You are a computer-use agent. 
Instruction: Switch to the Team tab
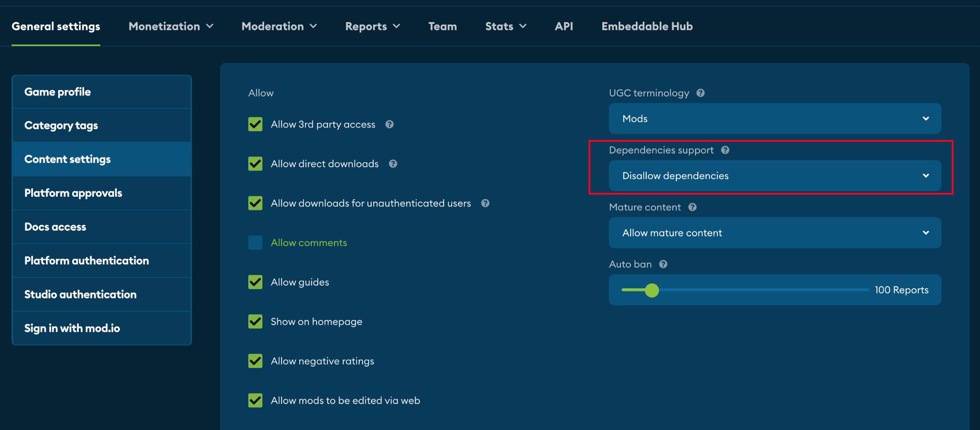coord(442,26)
